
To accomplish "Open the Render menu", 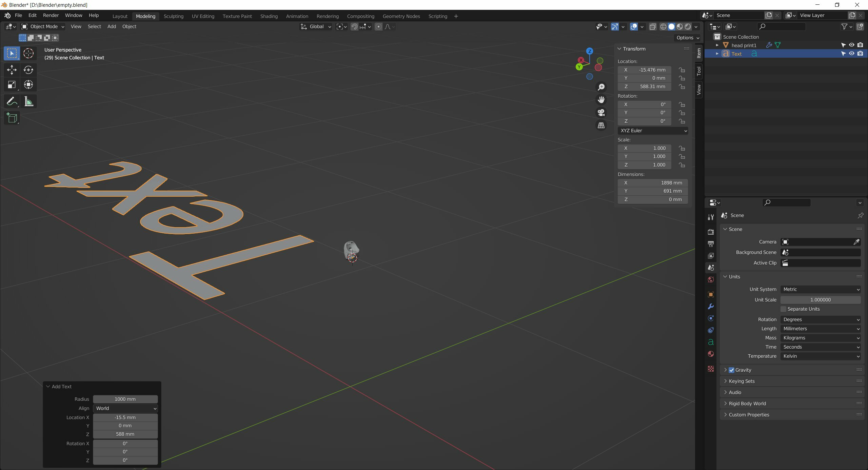I will pos(51,15).
